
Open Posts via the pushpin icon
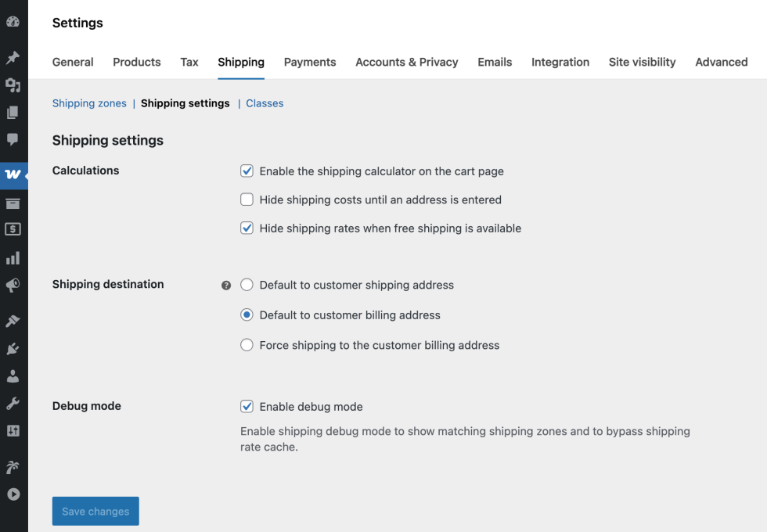13,58
